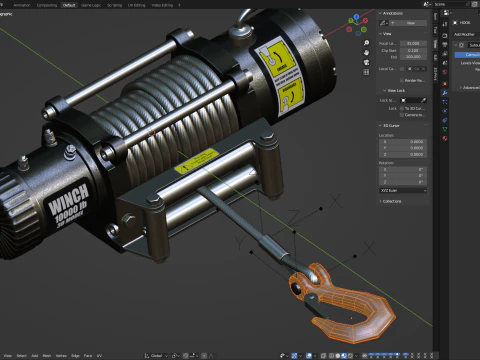The height and width of the screenshot is (360, 480).
Task: Enable the Local Camera checkbox
Action: (x=402, y=69)
